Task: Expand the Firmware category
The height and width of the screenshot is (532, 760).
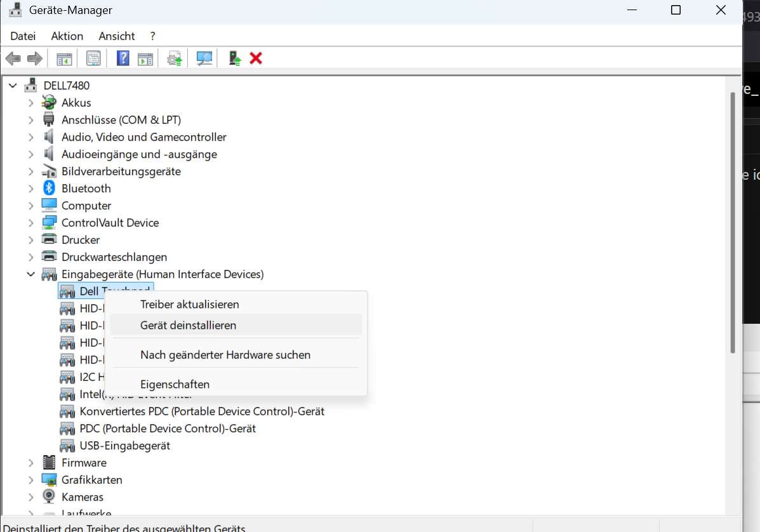Action: (x=31, y=463)
